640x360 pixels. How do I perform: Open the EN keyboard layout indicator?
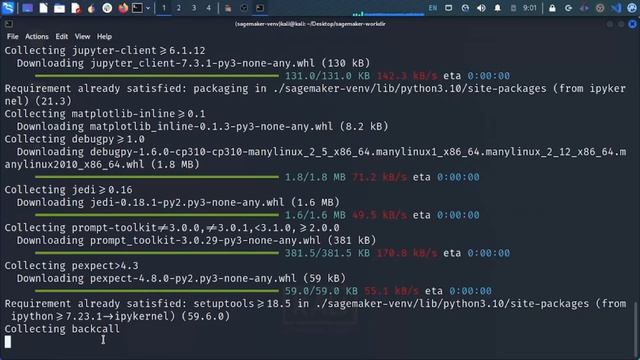click(433, 8)
